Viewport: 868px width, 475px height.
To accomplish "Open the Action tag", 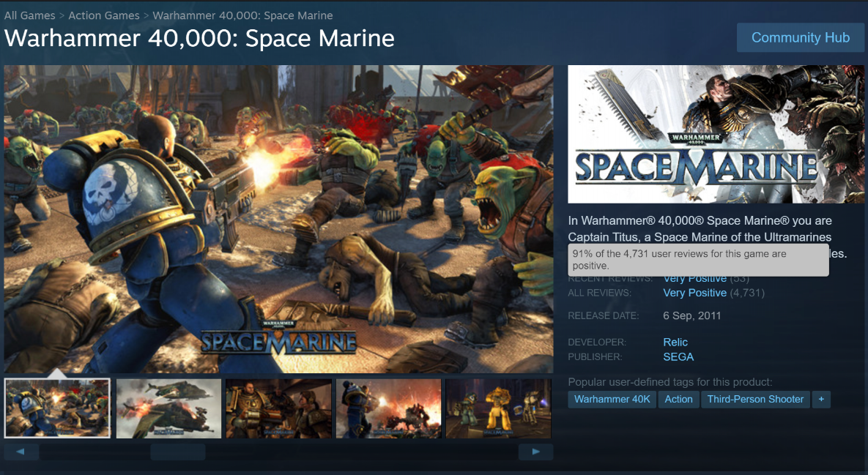I will coord(679,399).
